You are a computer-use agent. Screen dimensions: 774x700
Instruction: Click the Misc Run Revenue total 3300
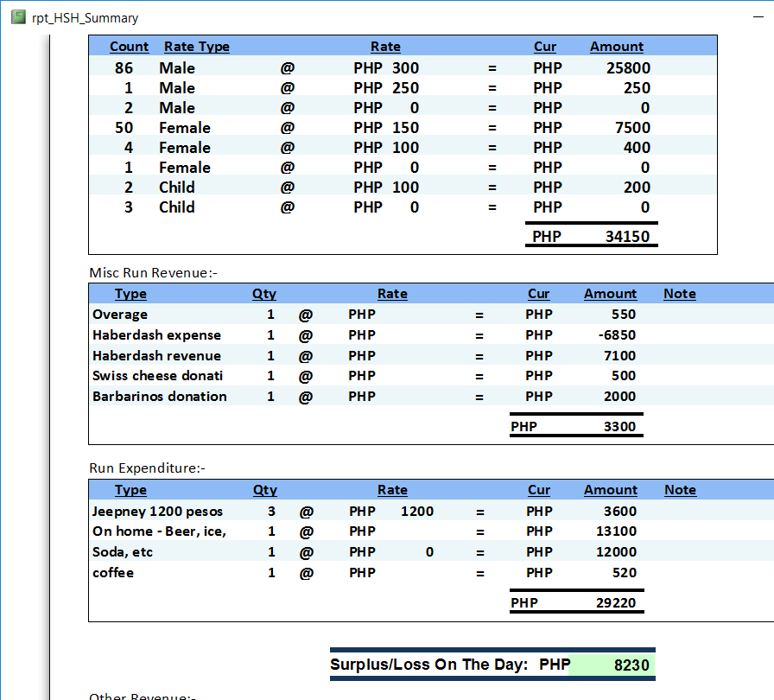point(619,426)
